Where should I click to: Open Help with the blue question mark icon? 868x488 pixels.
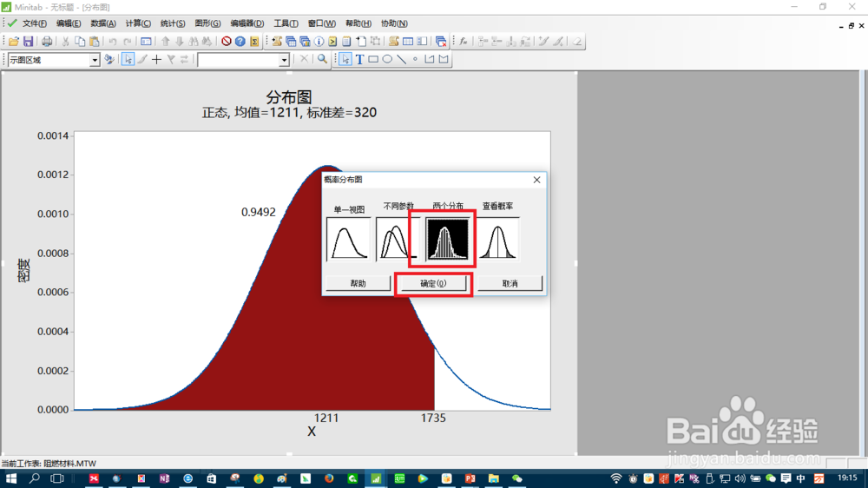(x=240, y=42)
